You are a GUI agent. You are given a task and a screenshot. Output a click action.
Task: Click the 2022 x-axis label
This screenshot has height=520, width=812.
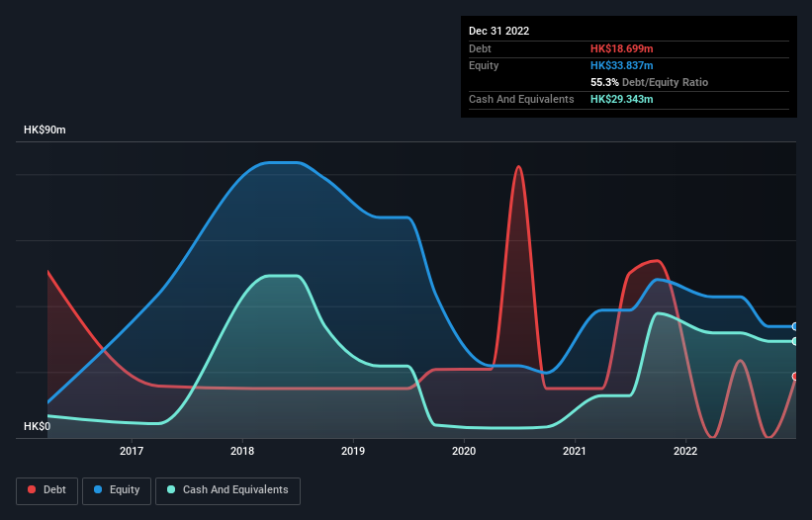685,451
